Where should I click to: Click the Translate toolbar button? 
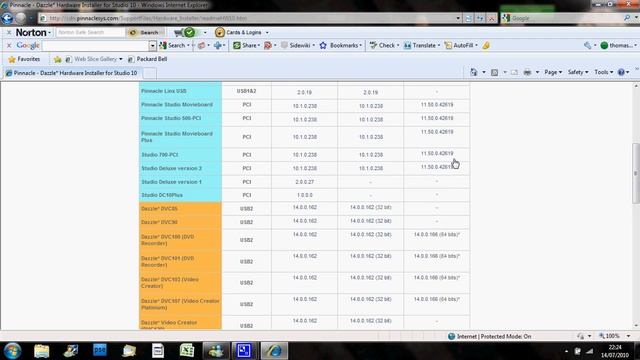tap(421, 45)
